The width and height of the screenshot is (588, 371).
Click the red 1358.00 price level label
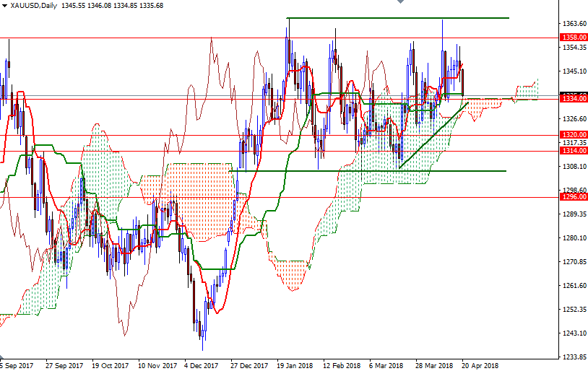click(574, 38)
